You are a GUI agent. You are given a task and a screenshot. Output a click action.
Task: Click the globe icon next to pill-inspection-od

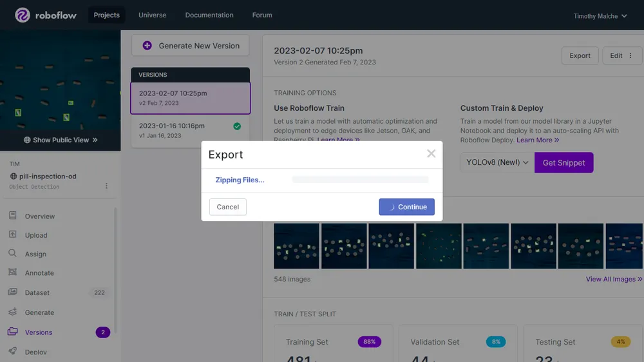tap(14, 176)
